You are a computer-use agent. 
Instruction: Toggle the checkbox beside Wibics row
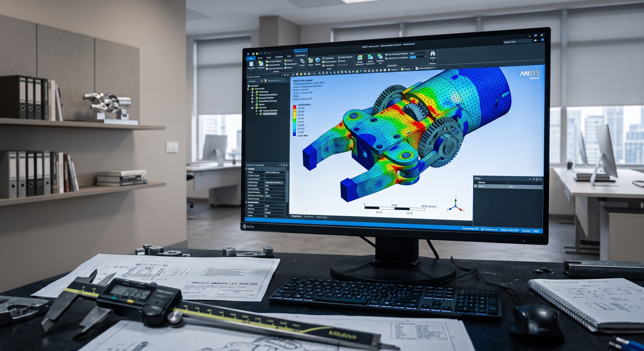[475, 186]
